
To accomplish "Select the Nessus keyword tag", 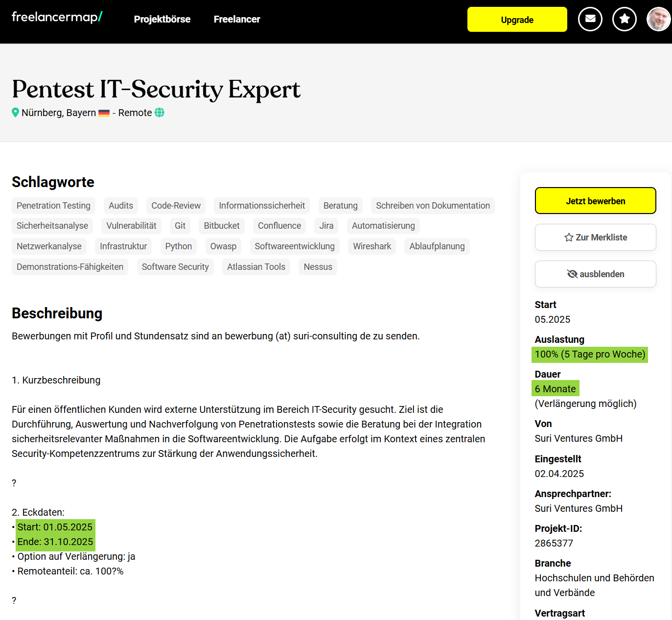I will click(x=318, y=267).
